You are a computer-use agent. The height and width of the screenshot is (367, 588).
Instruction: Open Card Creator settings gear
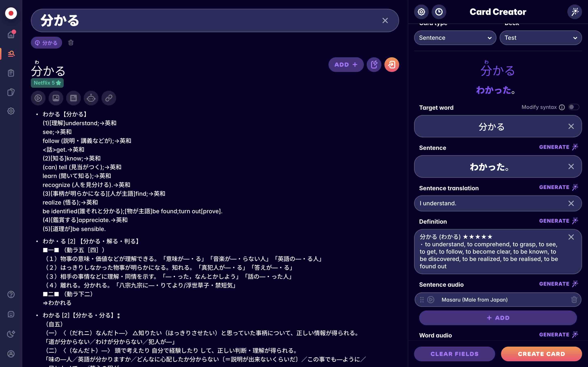pos(421,12)
